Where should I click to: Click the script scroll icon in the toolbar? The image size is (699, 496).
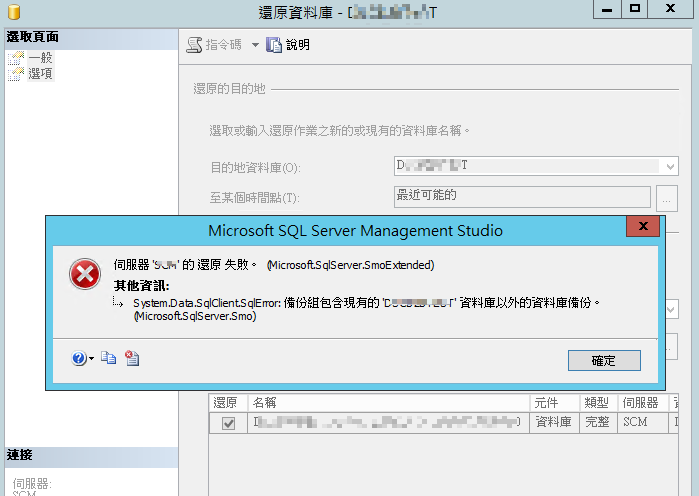(x=194, y=45)
